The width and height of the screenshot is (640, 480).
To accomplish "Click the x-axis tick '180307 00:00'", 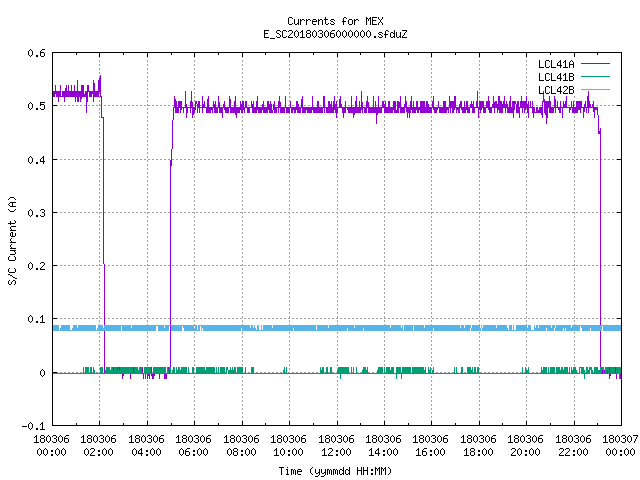I will [x=621, y=446].
